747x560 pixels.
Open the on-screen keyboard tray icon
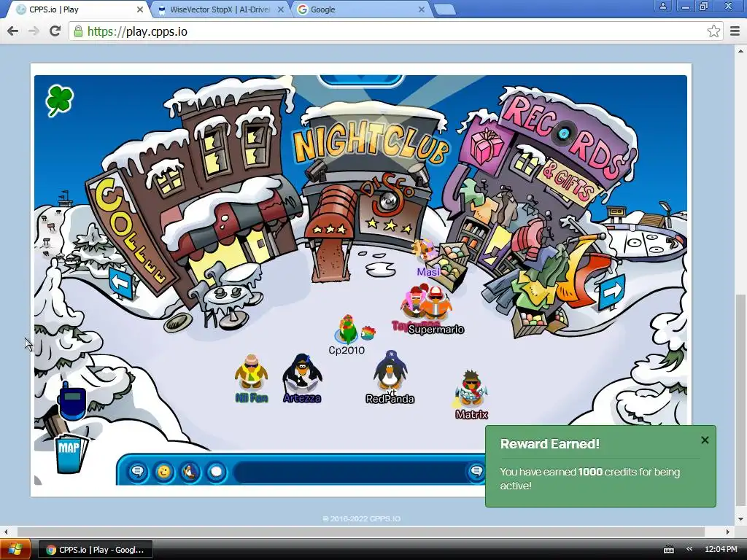(x=669, y=550)
